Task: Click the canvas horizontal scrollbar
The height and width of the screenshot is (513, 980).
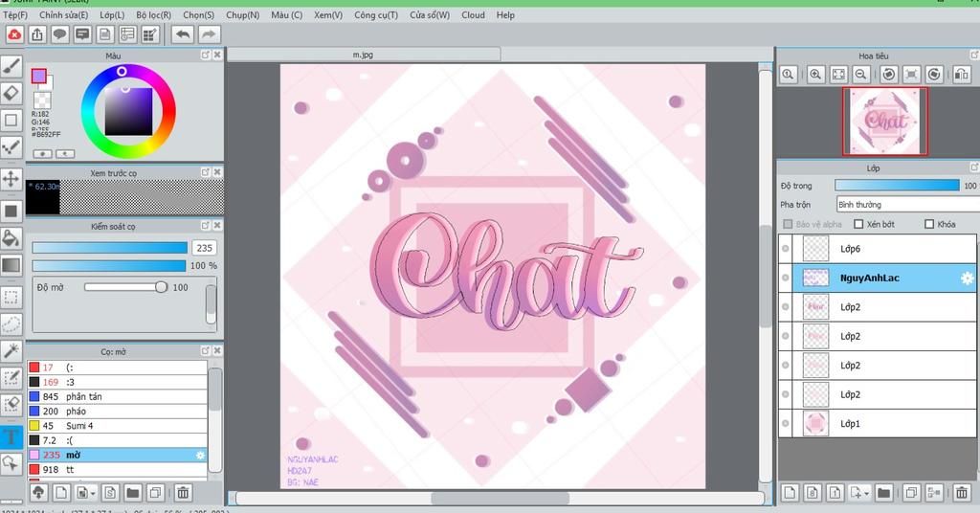Action: point(500,499)
